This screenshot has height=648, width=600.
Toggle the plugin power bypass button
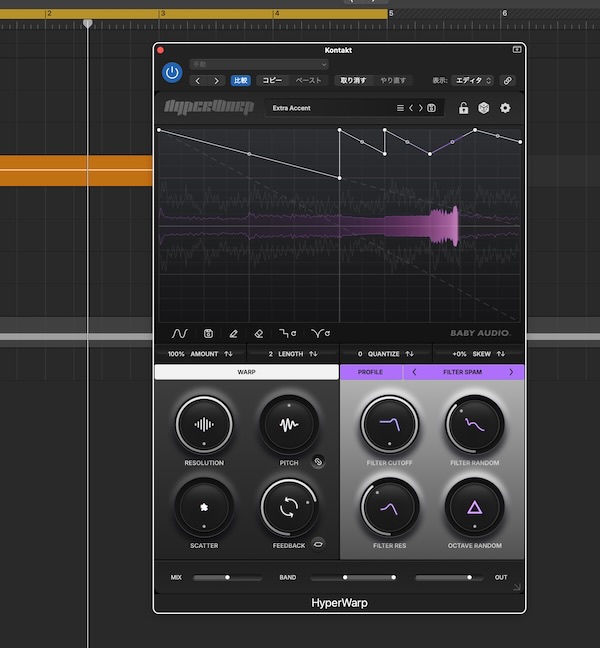click(172, 73)
